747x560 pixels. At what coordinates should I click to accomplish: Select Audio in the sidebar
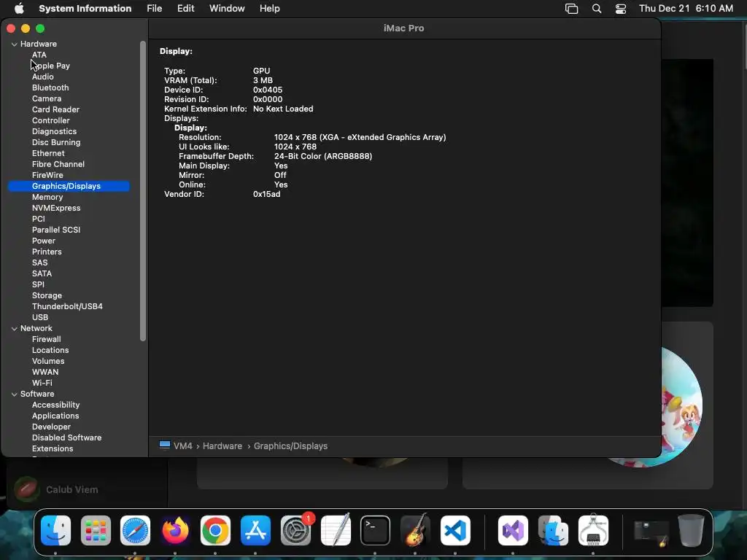pyautogui.click(x=43, y=77)
